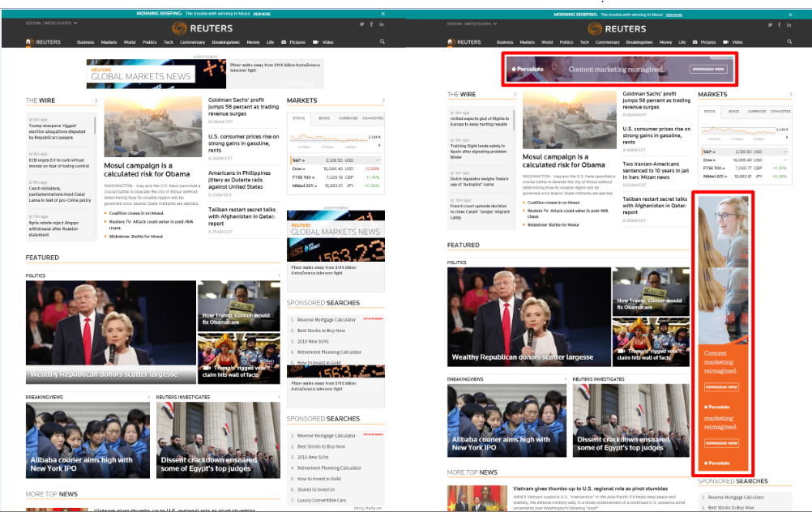
Task: Open LinkedIn icon on the right page
Action: [788, 25]
